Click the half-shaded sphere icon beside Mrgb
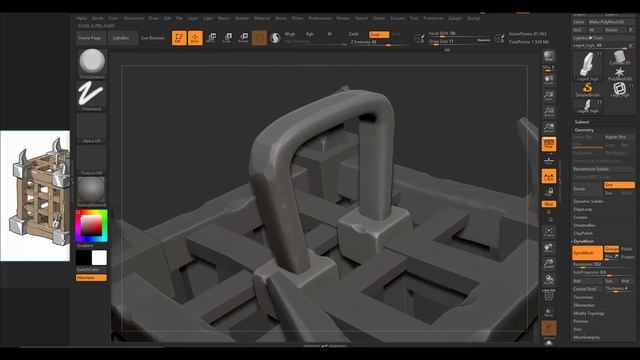Image resolution: width=640 pixels, height=360 pixels. [x=276, y=38]
